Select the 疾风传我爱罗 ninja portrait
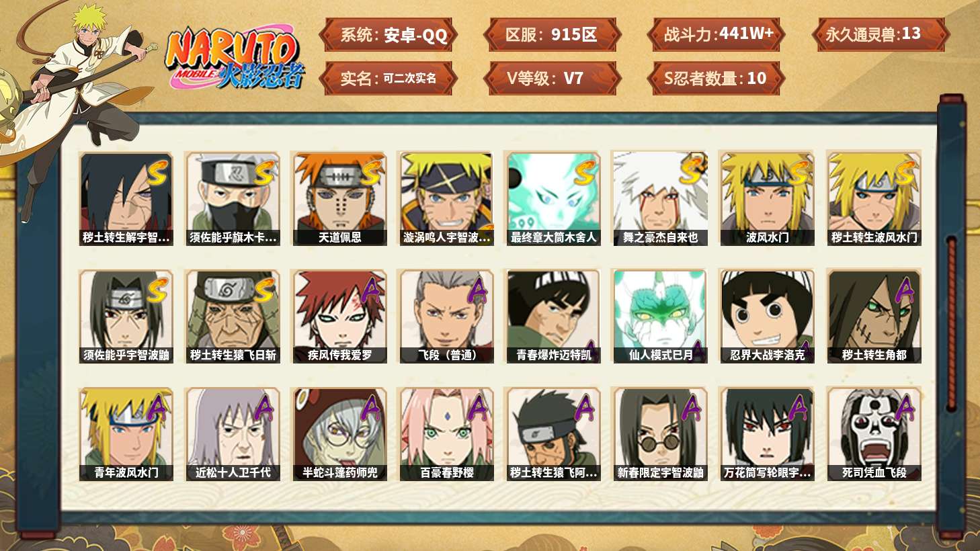This screenshot has width=980, height=551. (x=339, y=316)
